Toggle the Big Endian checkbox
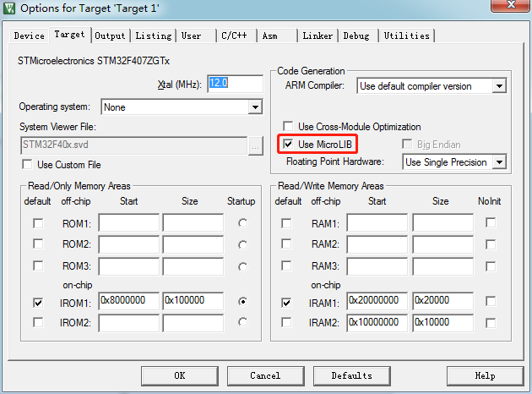The height and width of the screenshot is (394, 532). point(407,144)
